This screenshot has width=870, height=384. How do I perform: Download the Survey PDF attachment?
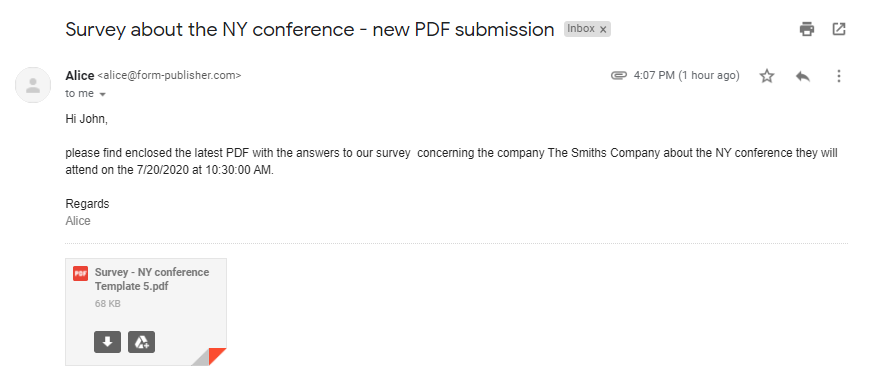coord(108,342)
